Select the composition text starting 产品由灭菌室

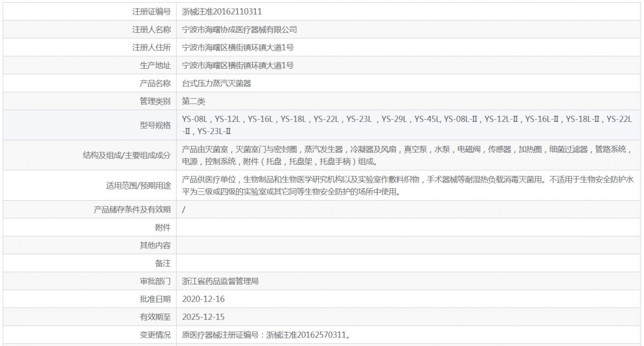pyautogui.click(x=407, y=155)
